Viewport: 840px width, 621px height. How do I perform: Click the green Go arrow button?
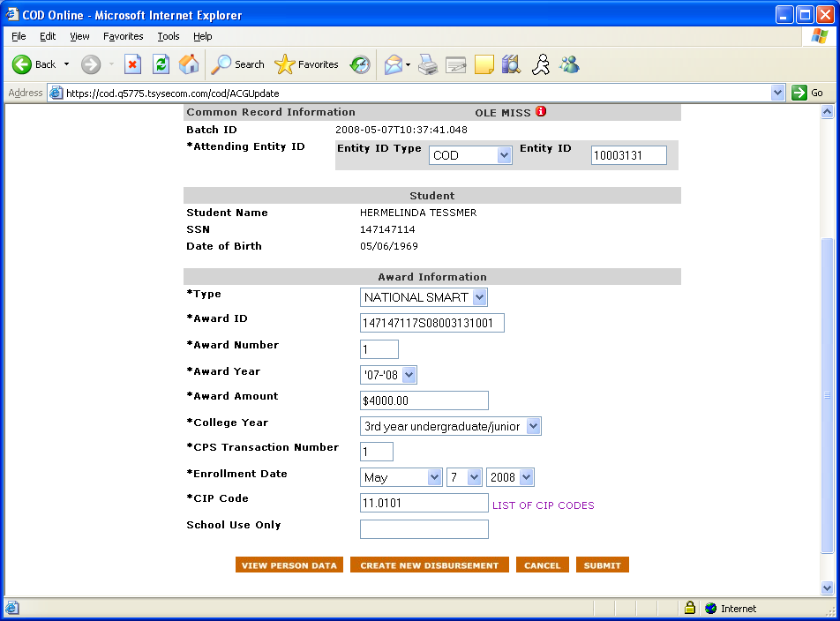pyautogui.click(x=799, y=93)
